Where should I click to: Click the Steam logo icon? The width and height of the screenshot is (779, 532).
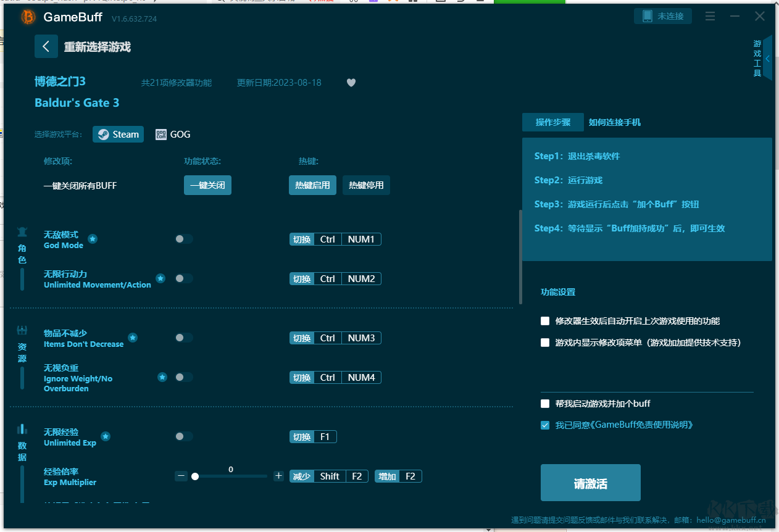pos(104,135)
